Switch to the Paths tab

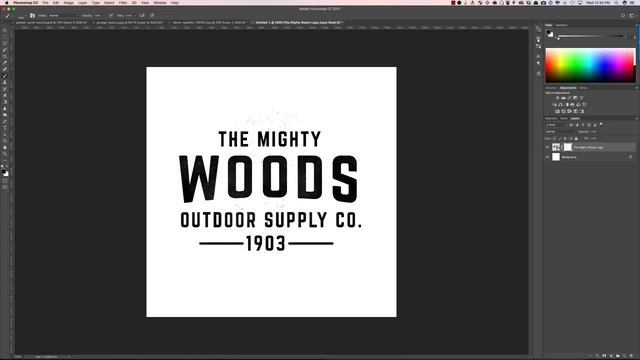pyautogui.click(x=564, y=118)
